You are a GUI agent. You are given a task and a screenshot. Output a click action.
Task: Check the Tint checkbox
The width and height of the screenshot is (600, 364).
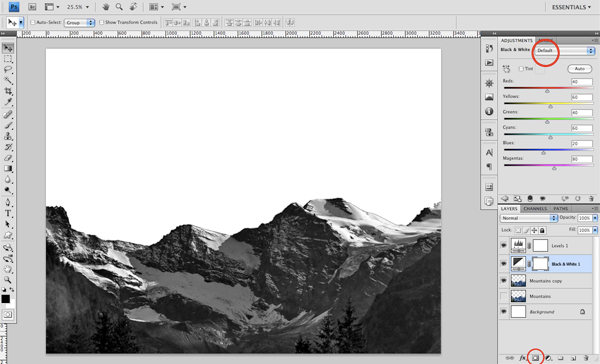(521, 69)
